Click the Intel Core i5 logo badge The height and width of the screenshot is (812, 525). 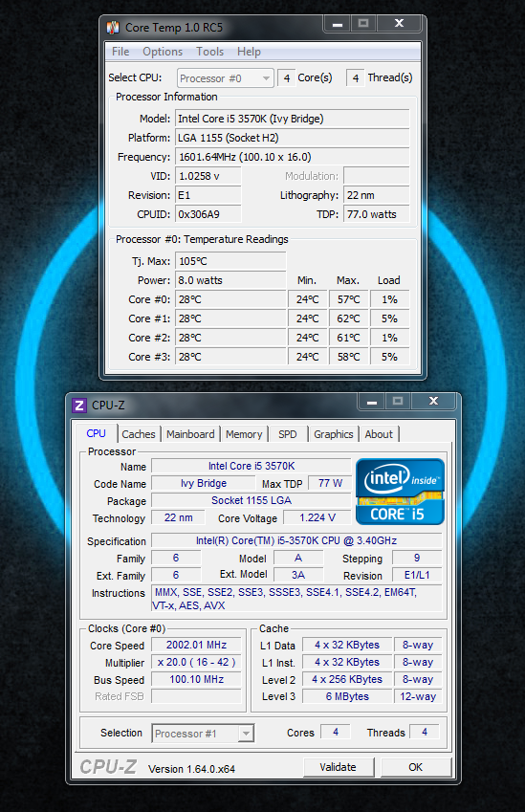click(x=400, y=492)
